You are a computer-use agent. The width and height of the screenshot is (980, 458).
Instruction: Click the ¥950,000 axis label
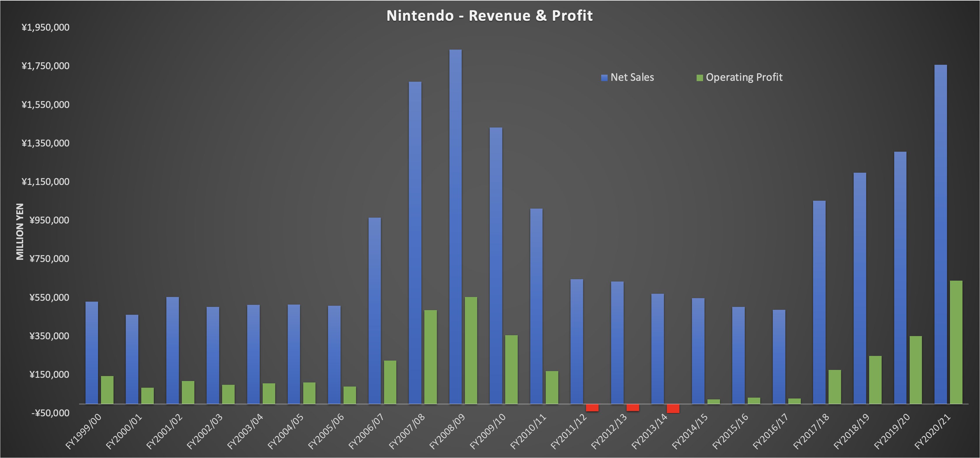click(49, 220)
